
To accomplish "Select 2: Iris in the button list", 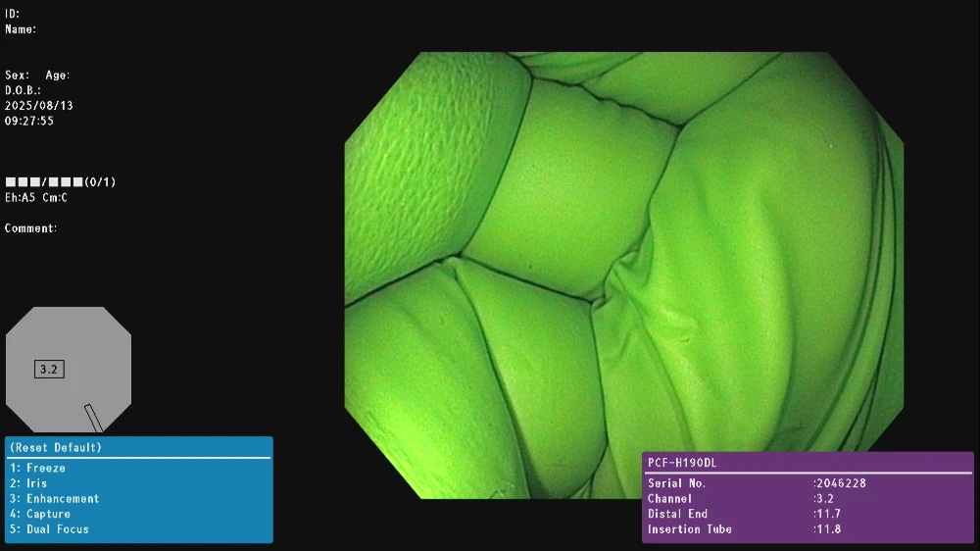I will click(x=28, y=483).
